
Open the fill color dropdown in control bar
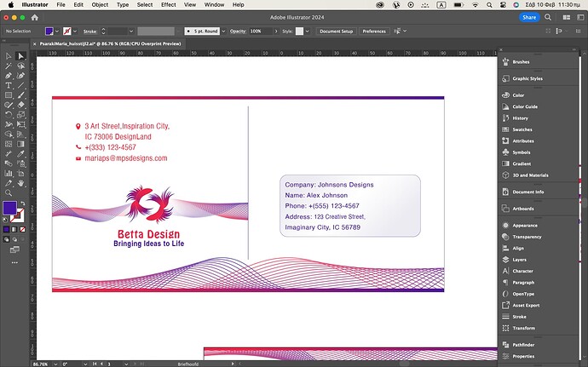pyautogui.click(x=57, y=32)
